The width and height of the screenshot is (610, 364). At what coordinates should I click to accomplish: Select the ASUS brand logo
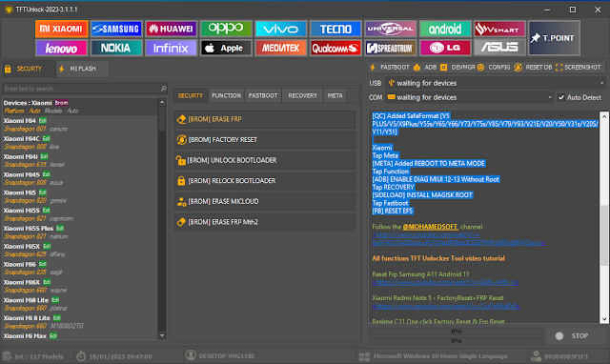[x=499, y=48]
